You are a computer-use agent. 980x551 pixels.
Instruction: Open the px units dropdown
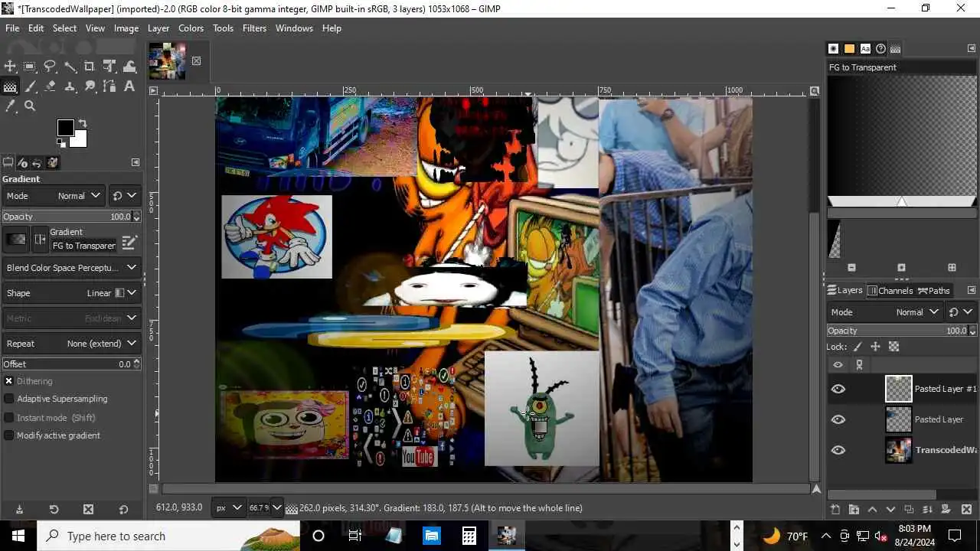click(228, 508)
